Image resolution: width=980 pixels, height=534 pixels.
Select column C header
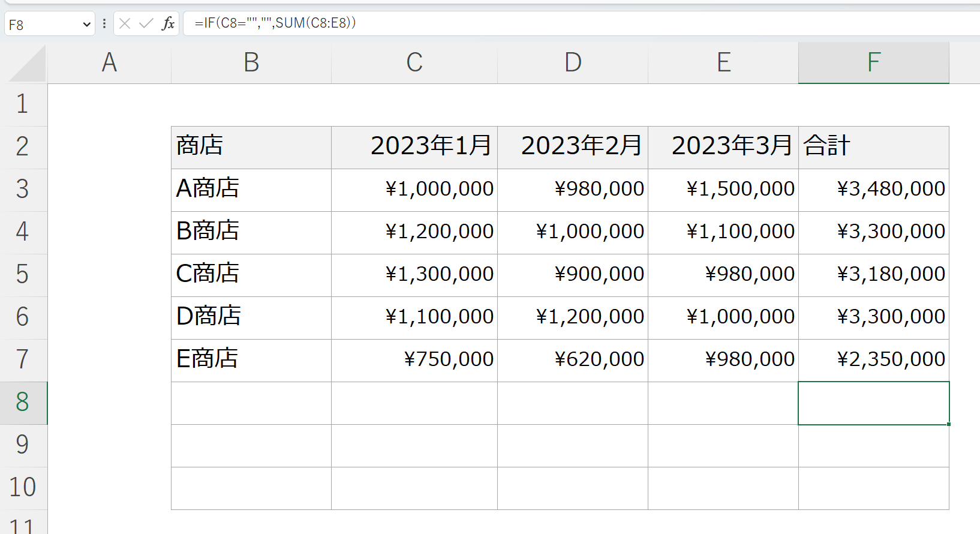click(414, 62)
